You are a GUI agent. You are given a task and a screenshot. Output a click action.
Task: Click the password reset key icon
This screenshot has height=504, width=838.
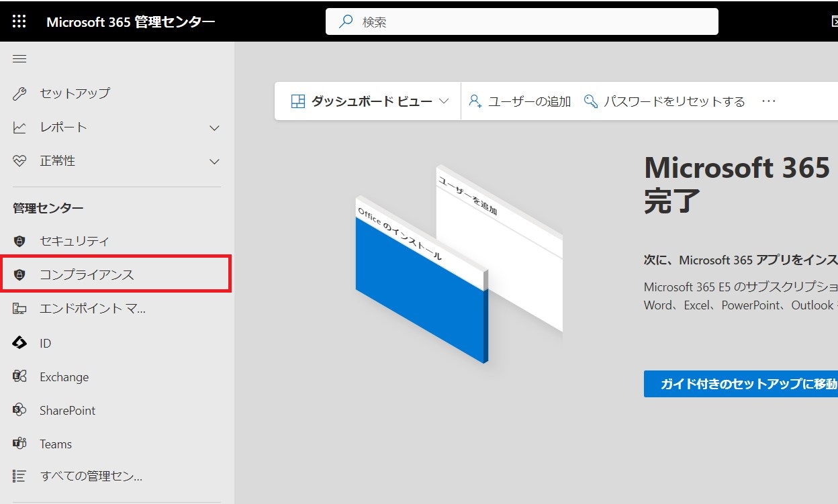click(591, 101)
